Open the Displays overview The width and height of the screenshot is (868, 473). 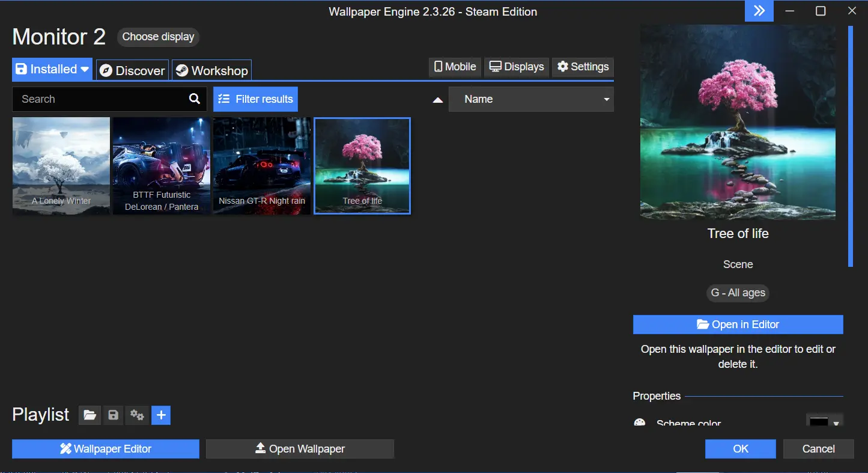[517, 67]
